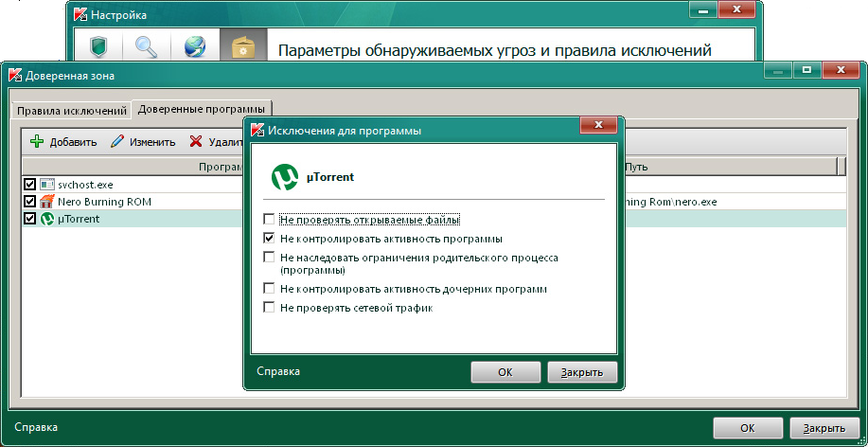This screenshot has width=868, height=447.
Task: Enable Не проверять открываемые файлы checkbox
Action: coord(270,220)
